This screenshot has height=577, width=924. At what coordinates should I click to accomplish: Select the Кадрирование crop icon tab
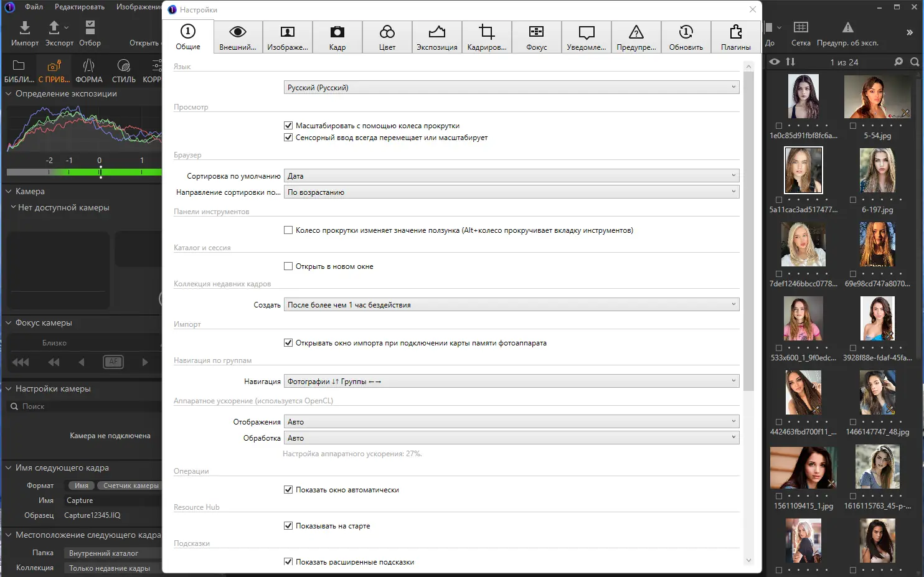tap(487, 37)
